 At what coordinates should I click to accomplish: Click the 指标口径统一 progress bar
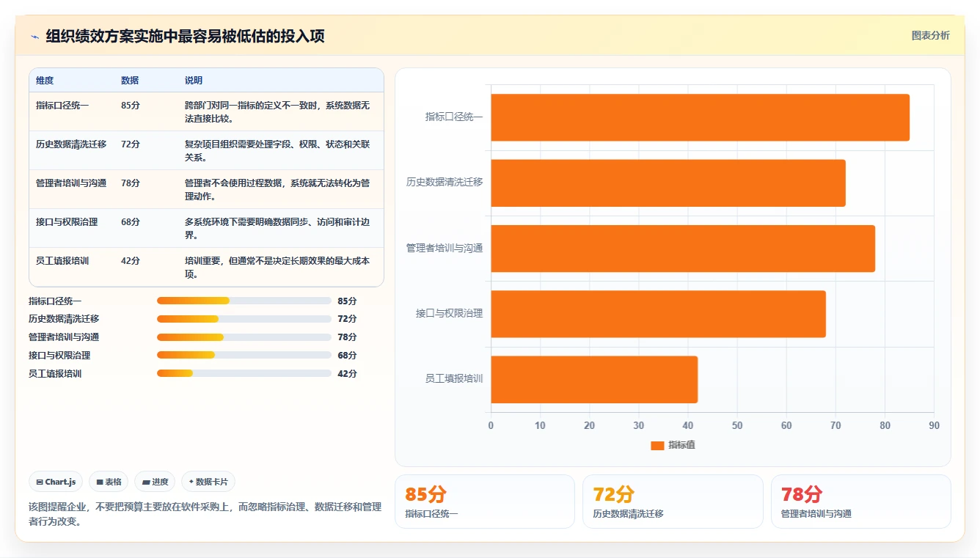[244, 301]
